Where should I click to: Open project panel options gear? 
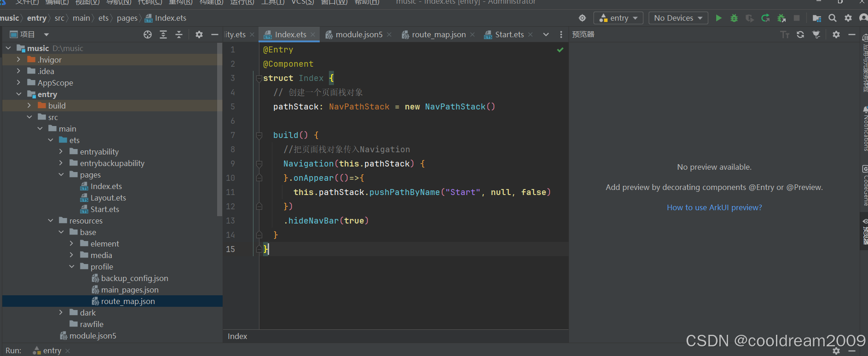pos(199,34)
